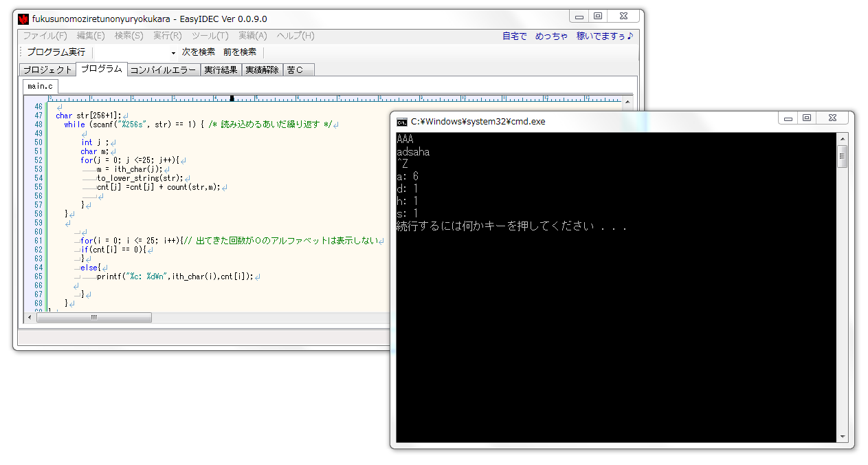
Task: Open the 検索 menu
Action: point(129,36)
